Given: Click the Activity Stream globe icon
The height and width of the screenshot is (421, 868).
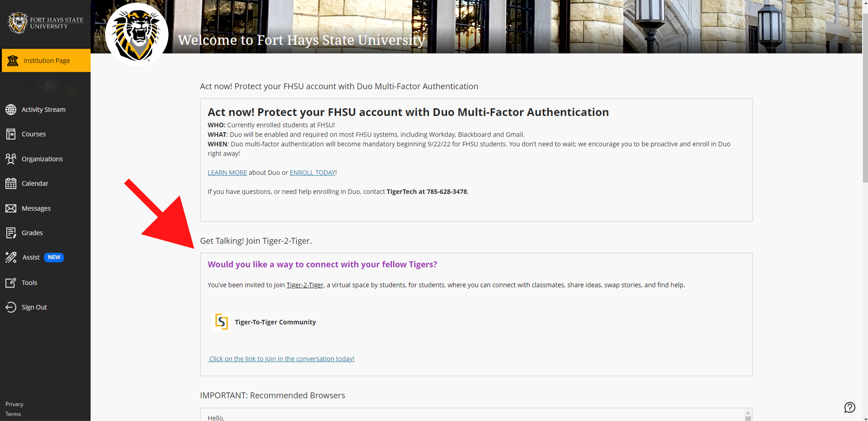Looking at the screenshot, I should tap(11, 110).
